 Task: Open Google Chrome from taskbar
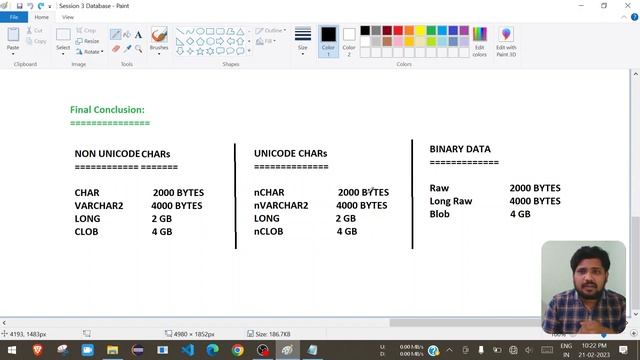tap(238, 350)
